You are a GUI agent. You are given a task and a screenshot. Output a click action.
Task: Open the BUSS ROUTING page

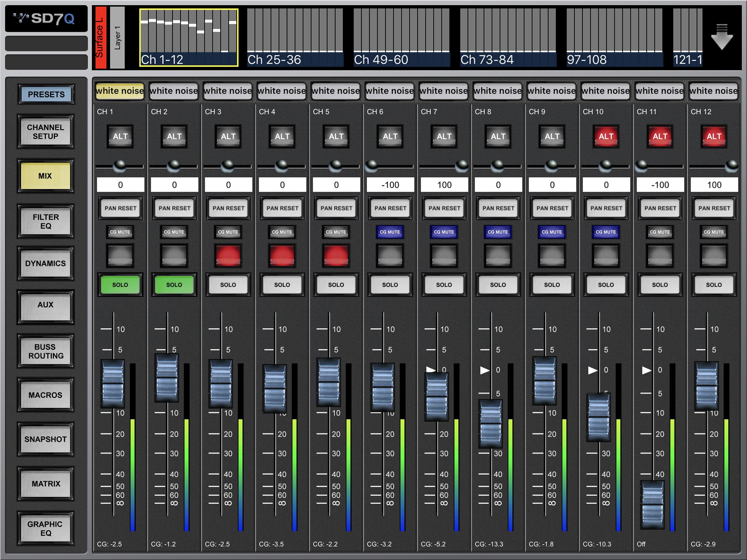[46, 351]
